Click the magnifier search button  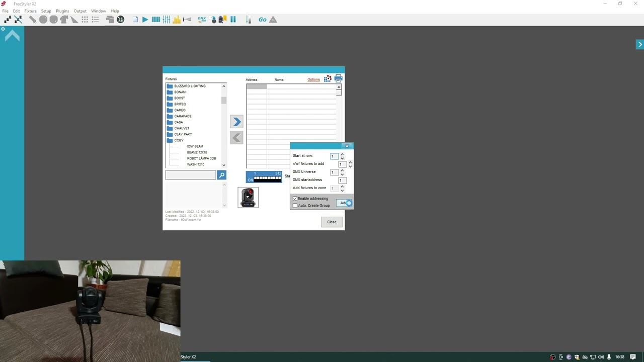click(x=221, y=175)
